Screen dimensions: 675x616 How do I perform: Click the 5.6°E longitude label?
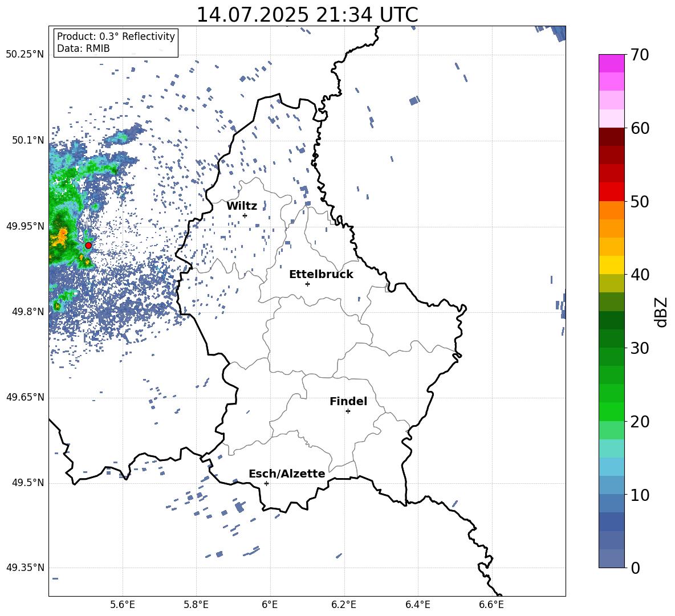(x=123, y=605)
